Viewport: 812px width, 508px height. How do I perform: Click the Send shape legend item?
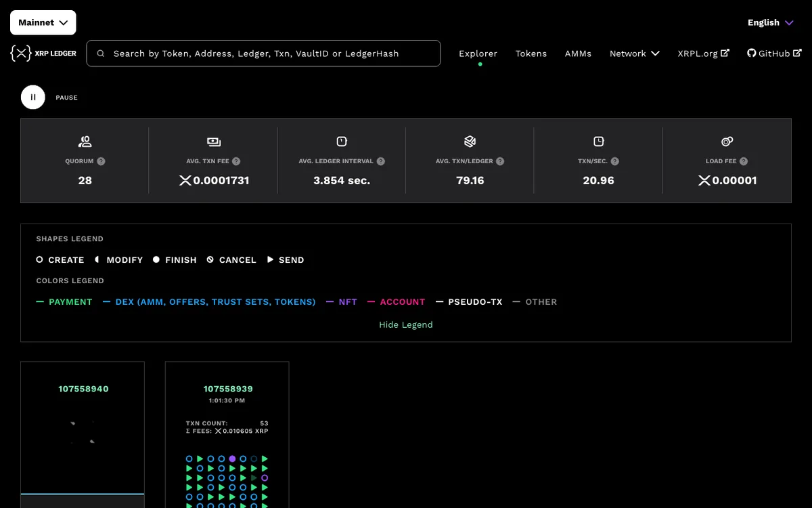286,260
